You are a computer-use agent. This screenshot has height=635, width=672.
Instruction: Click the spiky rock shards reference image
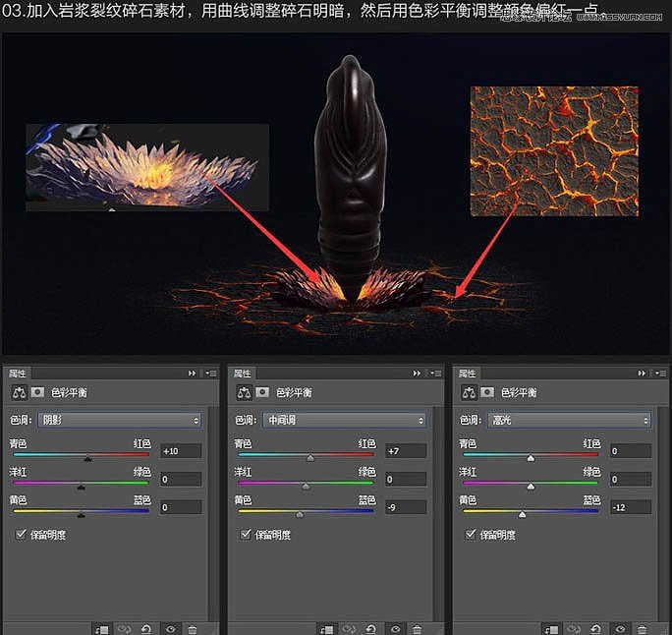click(x=147, y=168)
